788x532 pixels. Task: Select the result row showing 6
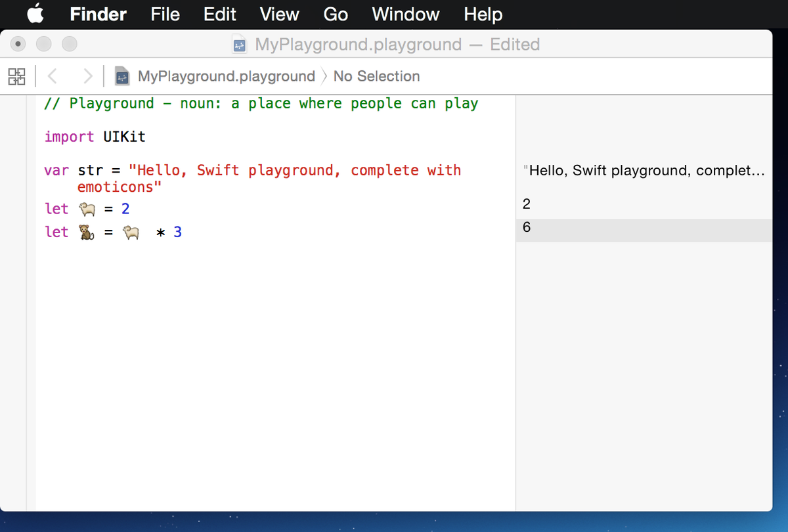[x=644, y=228]
